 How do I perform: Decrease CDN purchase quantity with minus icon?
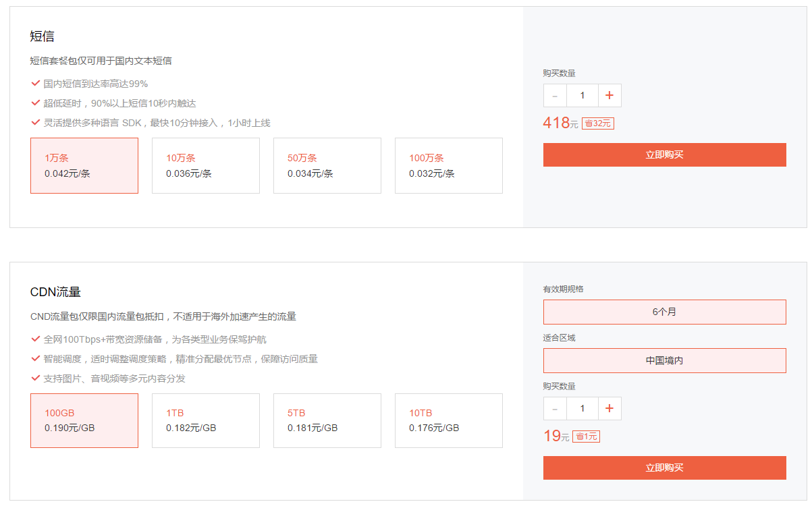coord(555,409)
